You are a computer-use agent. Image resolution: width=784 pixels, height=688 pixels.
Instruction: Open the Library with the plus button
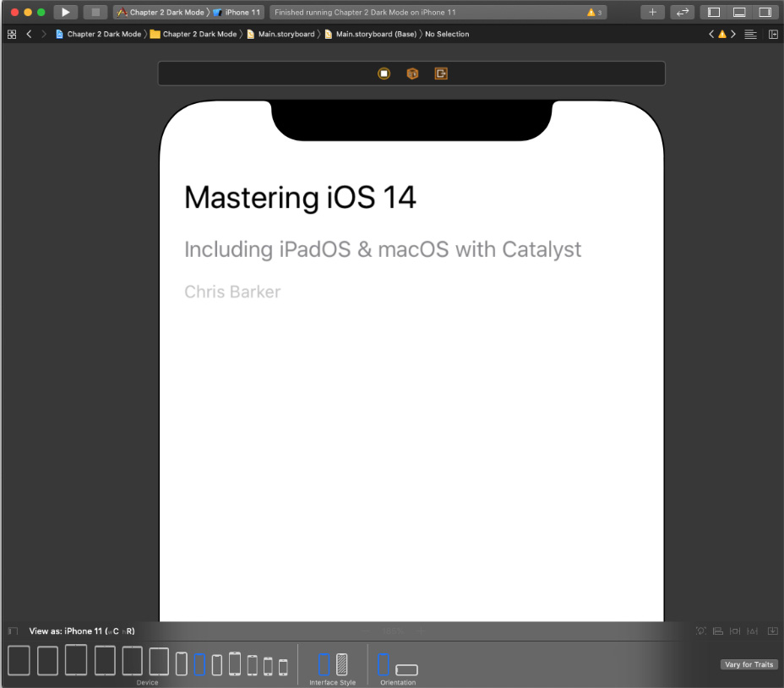(652, 12)
